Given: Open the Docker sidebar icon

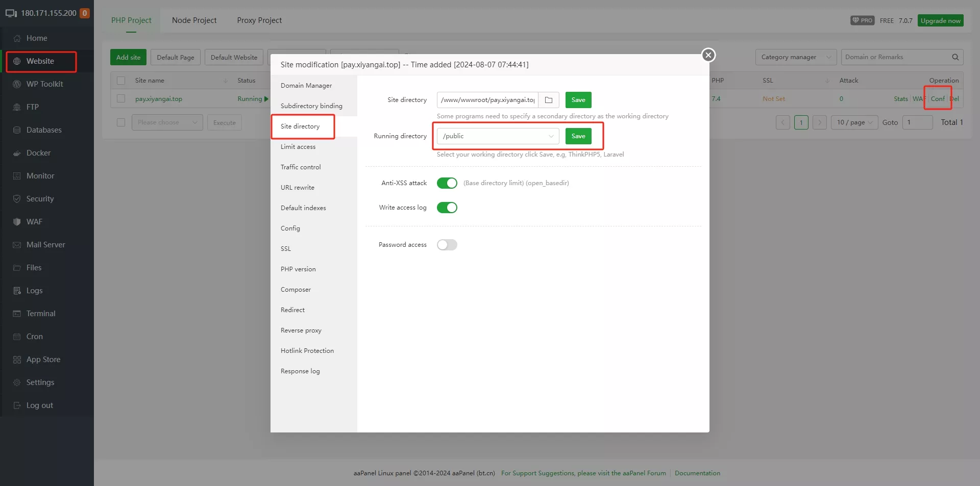Looking at the screenshot, I should coord(17,153).
